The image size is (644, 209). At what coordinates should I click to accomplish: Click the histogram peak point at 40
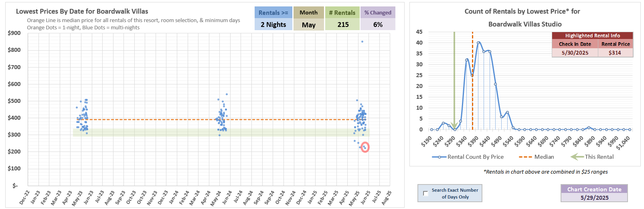[x=478, y=43]
